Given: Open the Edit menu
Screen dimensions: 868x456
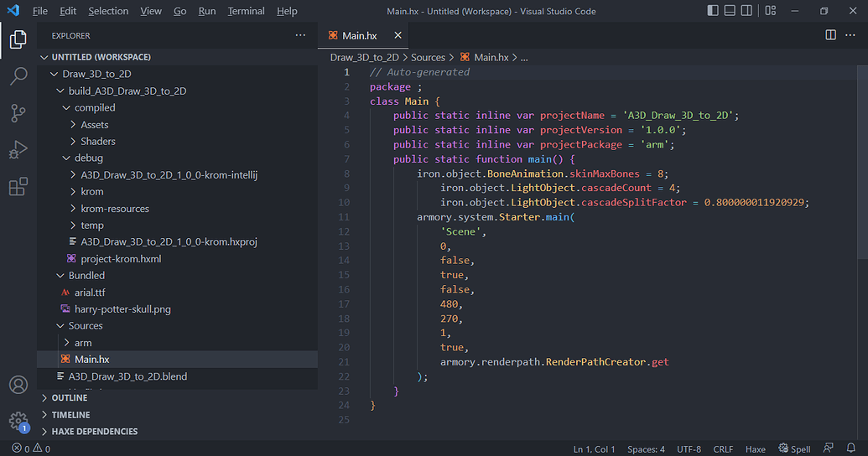Looking at the screenshot, I should pos(68,11).
